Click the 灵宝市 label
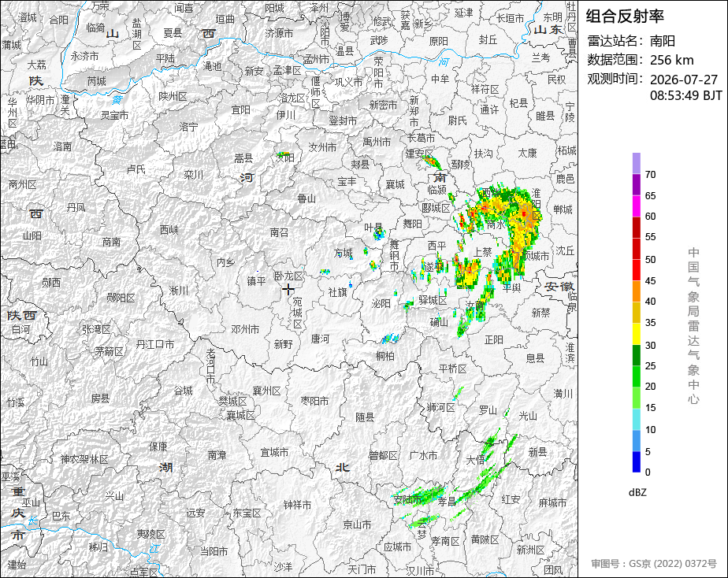The width and height of the screenshot is (728, 578). click(x=115, y=115)
